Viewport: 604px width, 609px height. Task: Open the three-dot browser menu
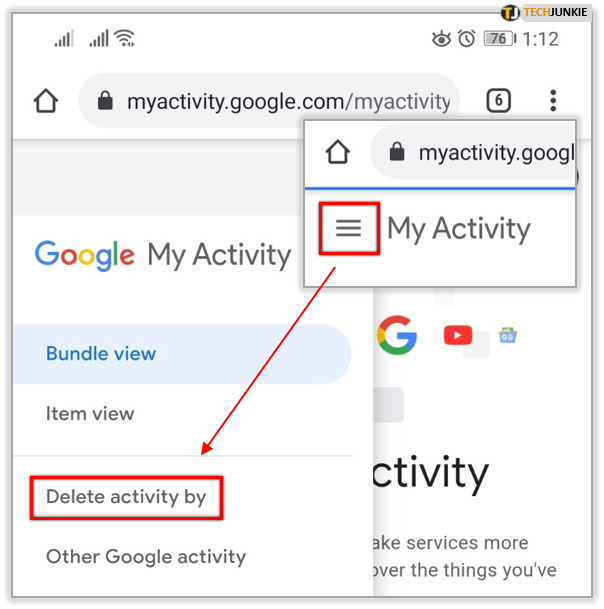tap(553, 101)
